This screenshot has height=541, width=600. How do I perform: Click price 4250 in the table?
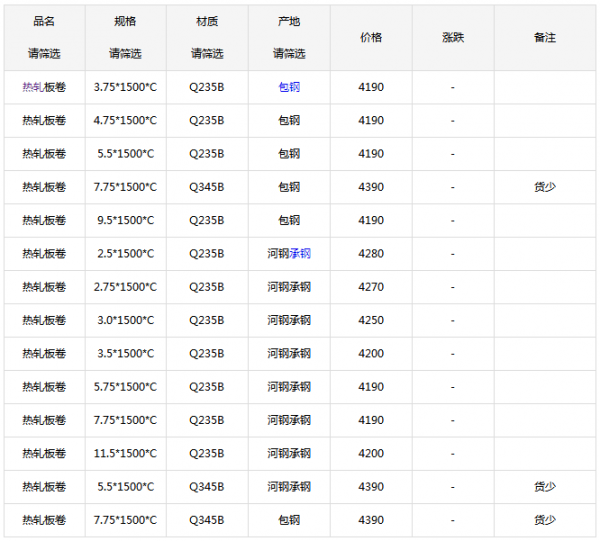[371, 320]
